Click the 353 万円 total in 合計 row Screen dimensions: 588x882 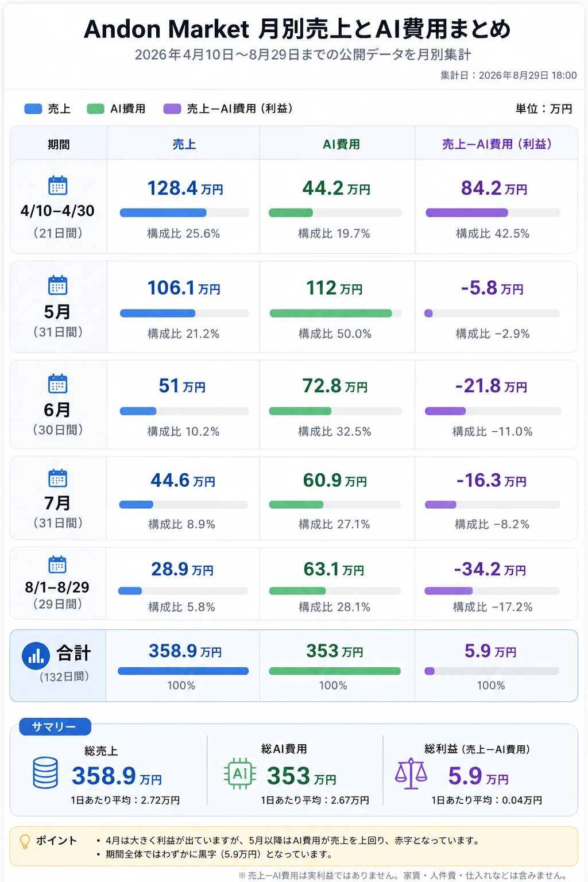click(x=335, y=651)
